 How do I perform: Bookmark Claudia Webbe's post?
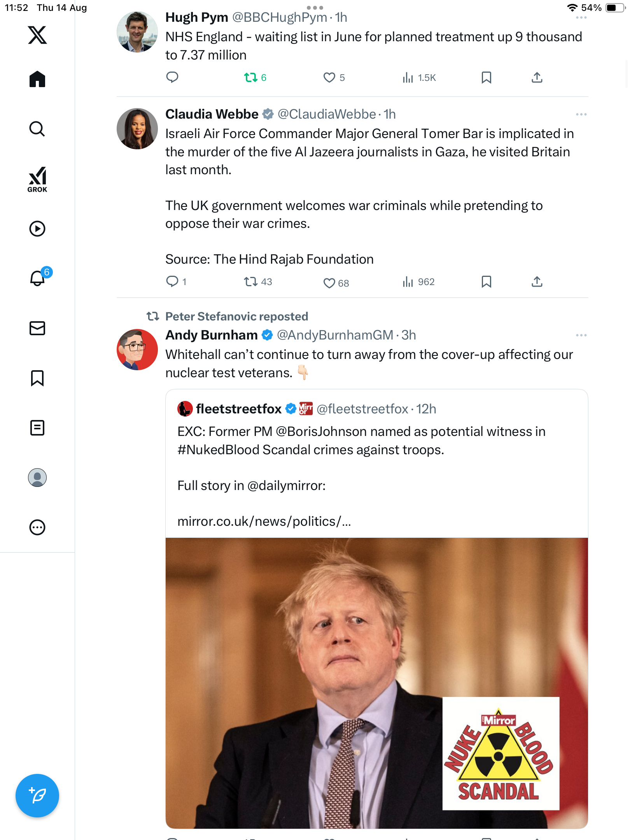(x=486, y=282)
